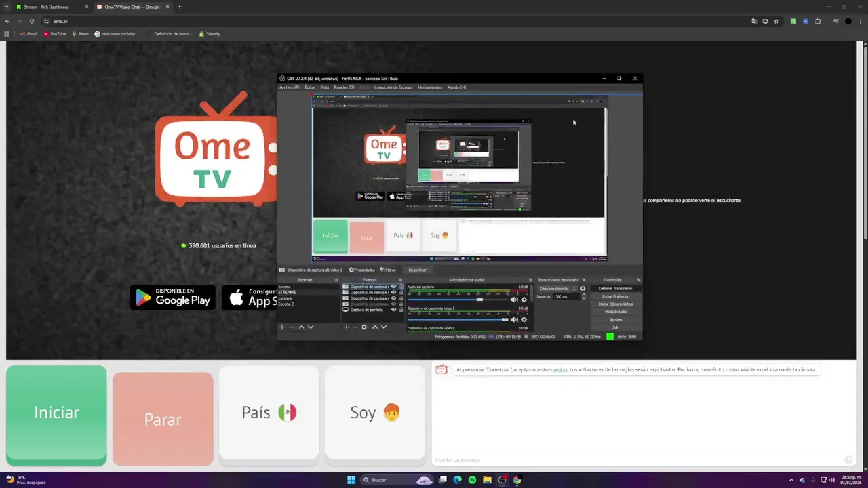Undock the Mezclador de audio panel
This screenshot has width=868, height=488.
pos(530,280)
